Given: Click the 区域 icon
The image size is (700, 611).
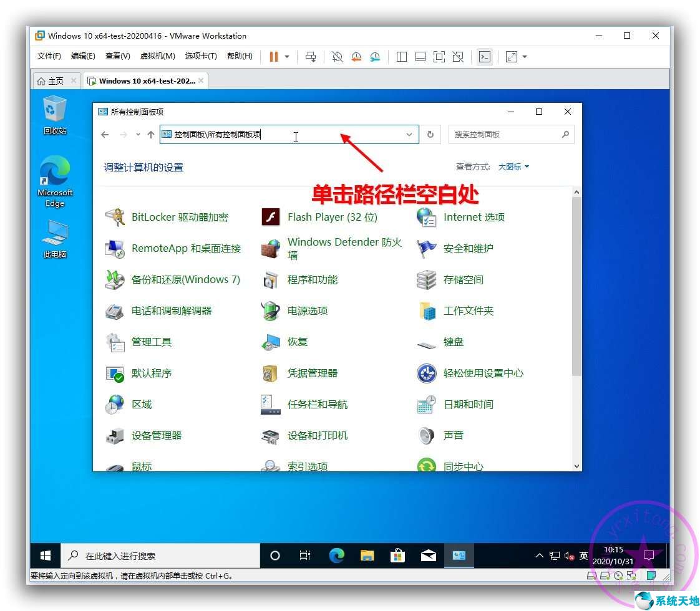Looking at the screenshot, I should click(x=115, y=405).
